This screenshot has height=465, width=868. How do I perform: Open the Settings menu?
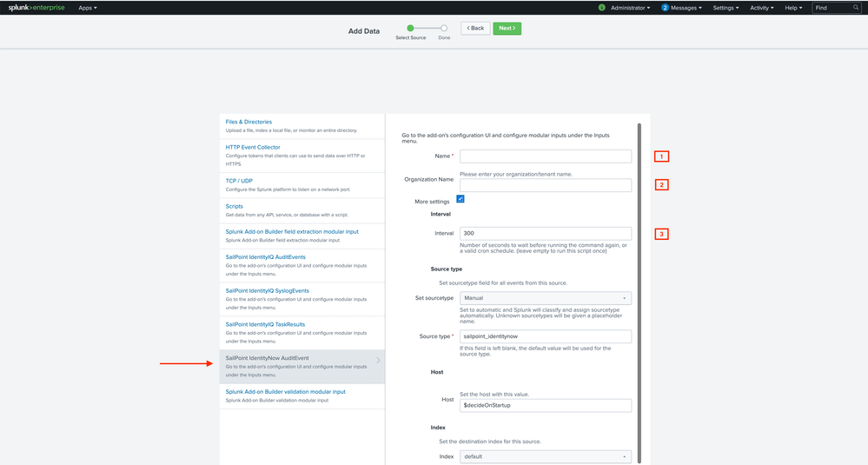pyautogui.click(x=726, y=8)
